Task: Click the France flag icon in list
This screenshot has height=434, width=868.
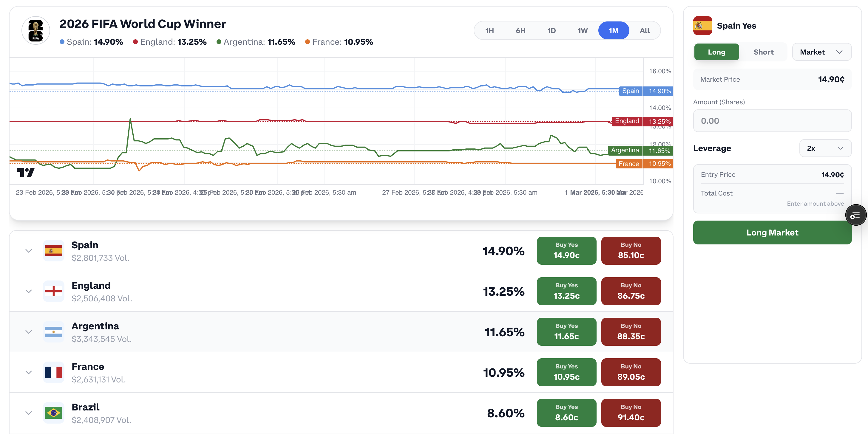Action: [x=54, y=372]
